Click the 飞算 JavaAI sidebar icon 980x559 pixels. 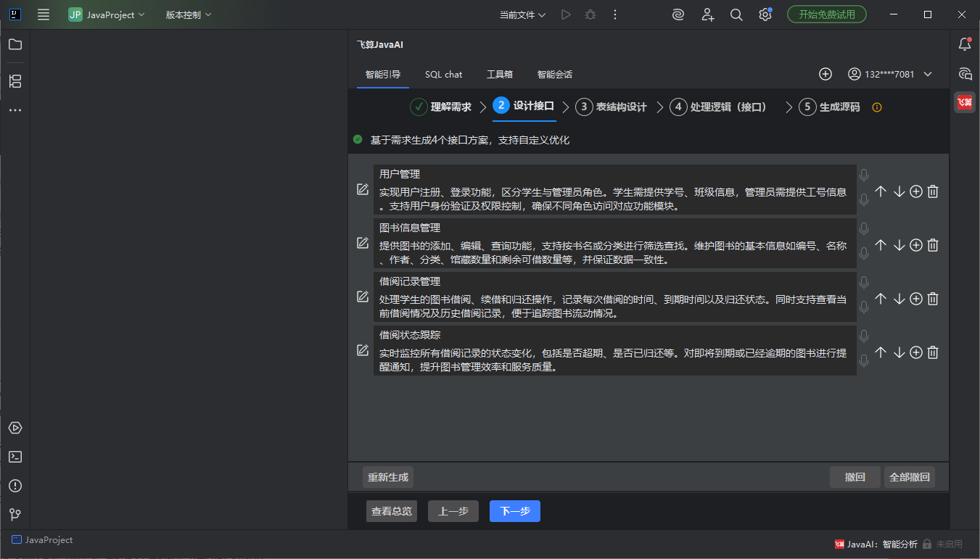pyautogui.click(x=965, y=102)
